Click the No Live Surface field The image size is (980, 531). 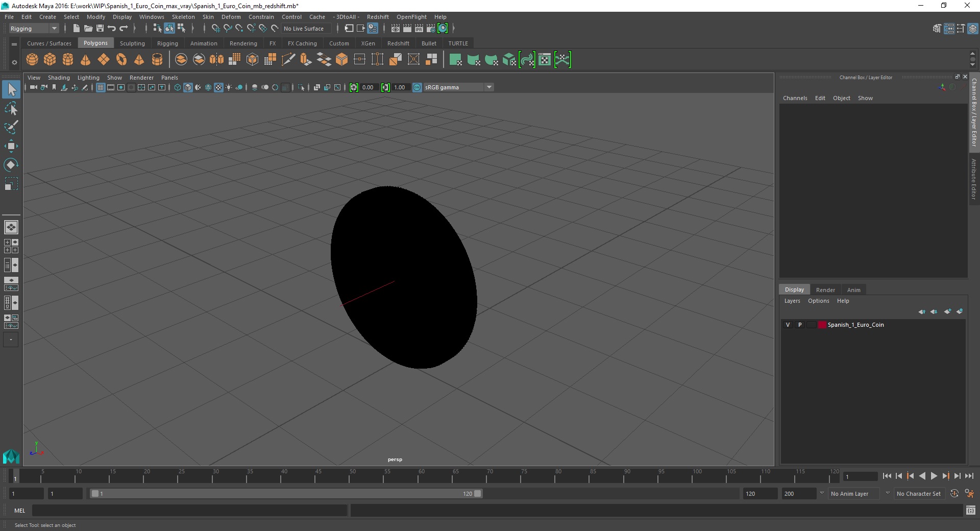pyautogui.click(x=306, y=29)
